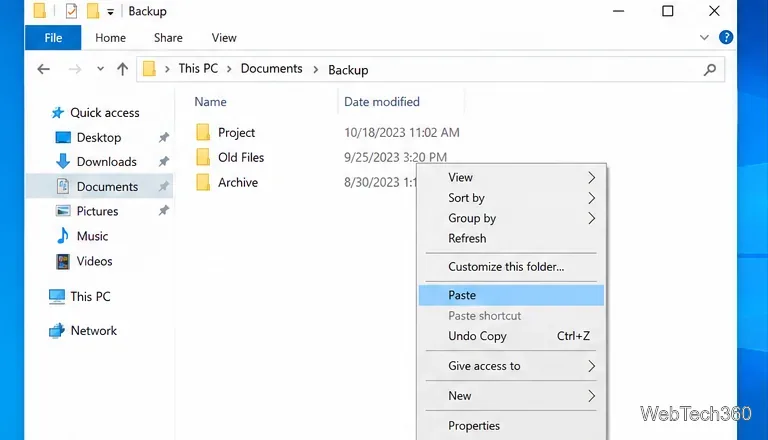Expand the chevron after This PC in address bar
Screen dimensions: 768x440
click(229, 70)
